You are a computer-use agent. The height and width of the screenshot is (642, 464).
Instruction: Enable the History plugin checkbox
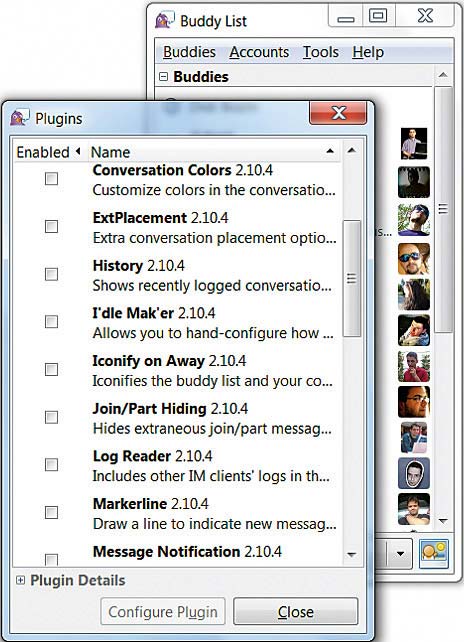point(51,274)
